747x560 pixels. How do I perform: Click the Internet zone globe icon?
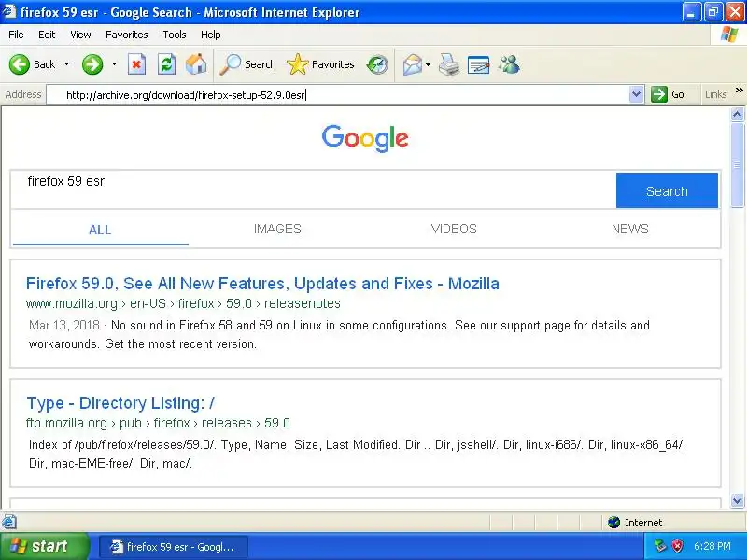[x=613, y=523]
